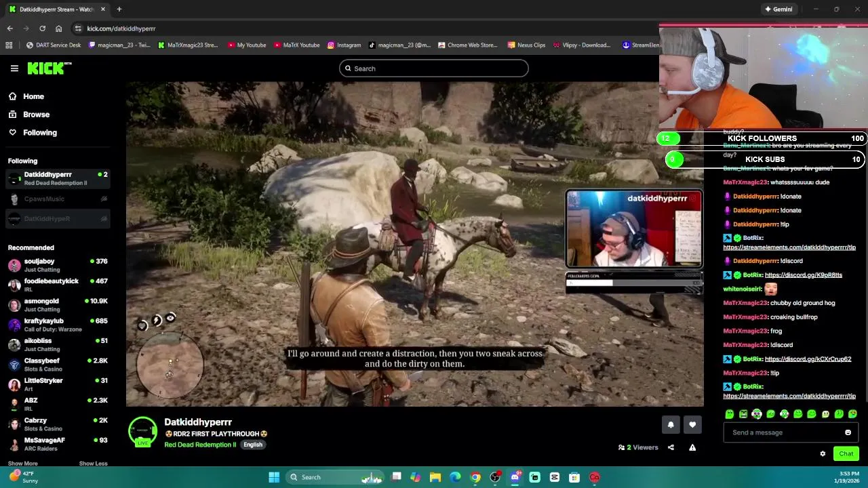Open recommended channel aikobliss
This screenshot has width=868, height=488.
(x=57, y=344)
